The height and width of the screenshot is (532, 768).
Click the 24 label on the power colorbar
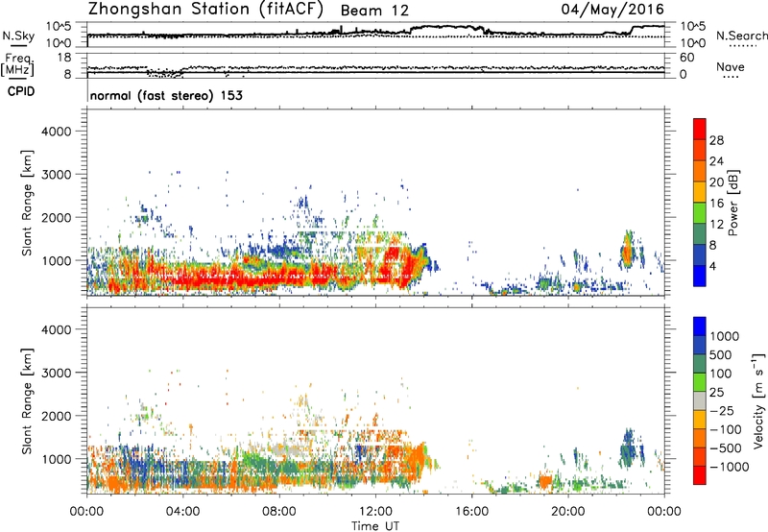pyautogui.click(x=716, y=161)
